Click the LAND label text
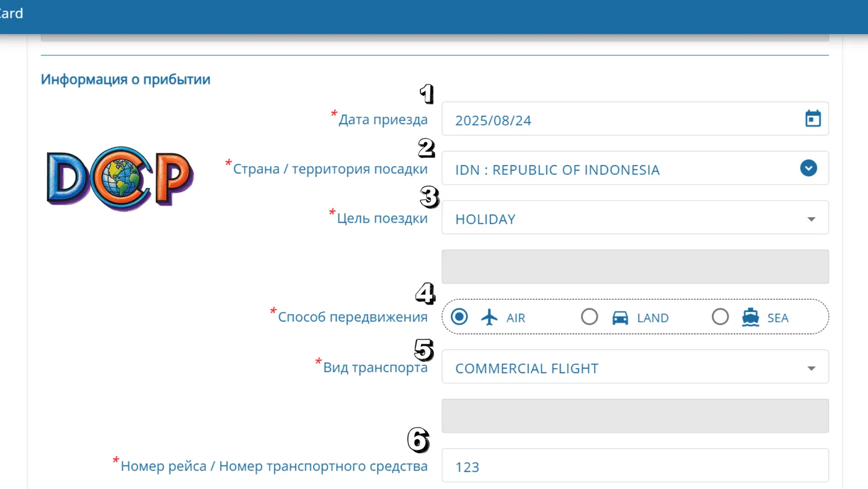 click(x=653, y=318)
